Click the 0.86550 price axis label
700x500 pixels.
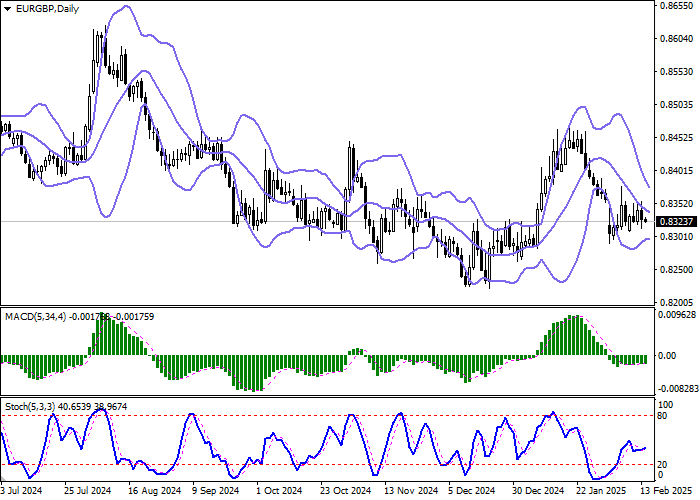(x=677, y=6)
